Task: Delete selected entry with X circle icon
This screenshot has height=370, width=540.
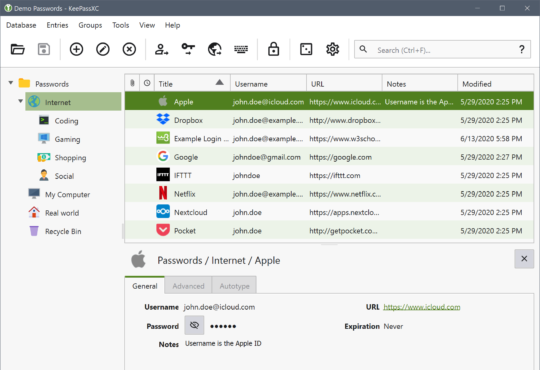Action: pos(129,49)
